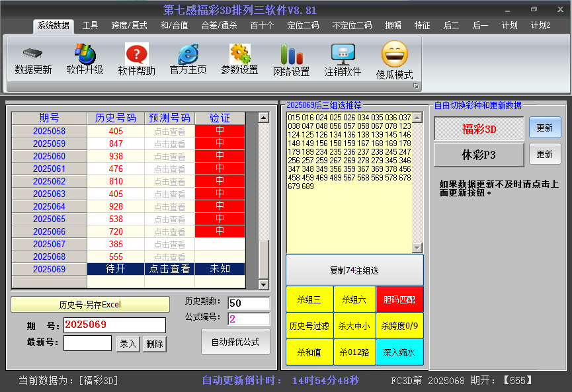Viewport: 572px width, 392px height.
Task: Click the cyan 深入缩水 button
Action: click(399, 352)
